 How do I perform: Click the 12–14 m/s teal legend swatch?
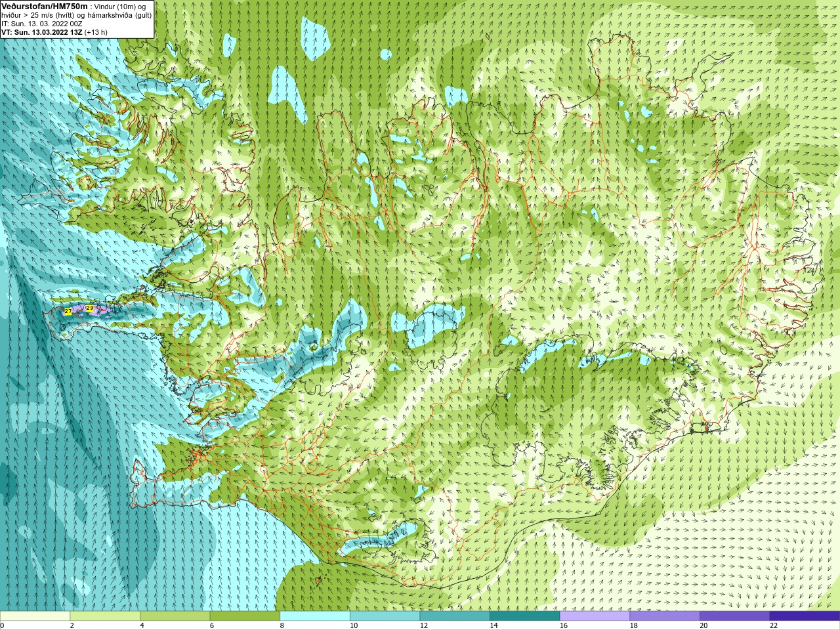pos(455,616)
